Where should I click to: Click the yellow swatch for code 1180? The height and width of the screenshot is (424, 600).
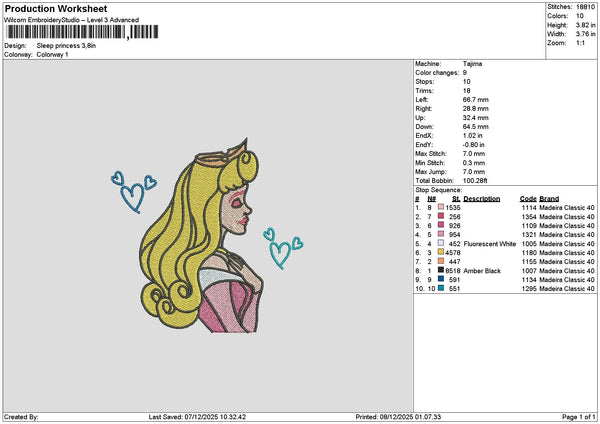point(441,252)
